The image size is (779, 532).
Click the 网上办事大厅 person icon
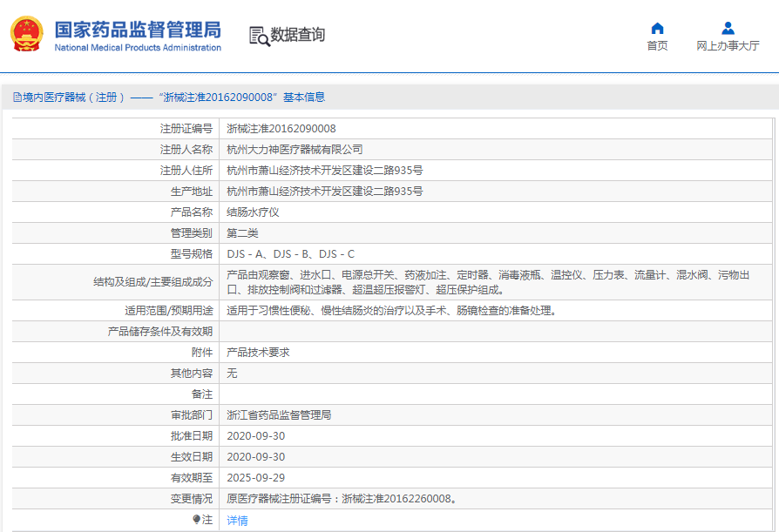pyautogui.click(x=728, y=28)
